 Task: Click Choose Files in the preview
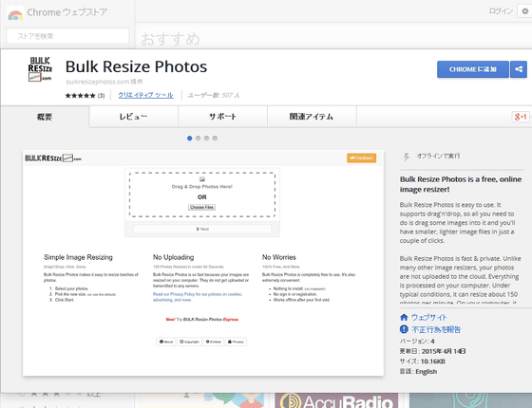[x=201, y=207]
